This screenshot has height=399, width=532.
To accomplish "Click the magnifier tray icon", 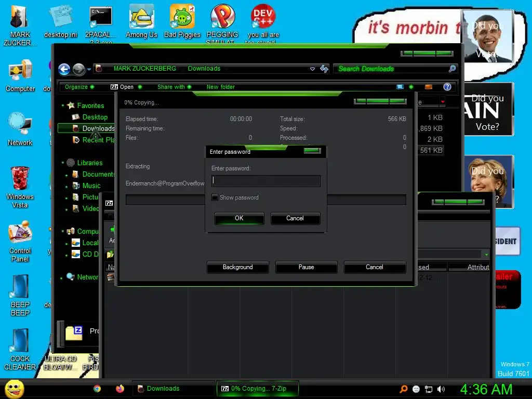I will click(403, 389).
